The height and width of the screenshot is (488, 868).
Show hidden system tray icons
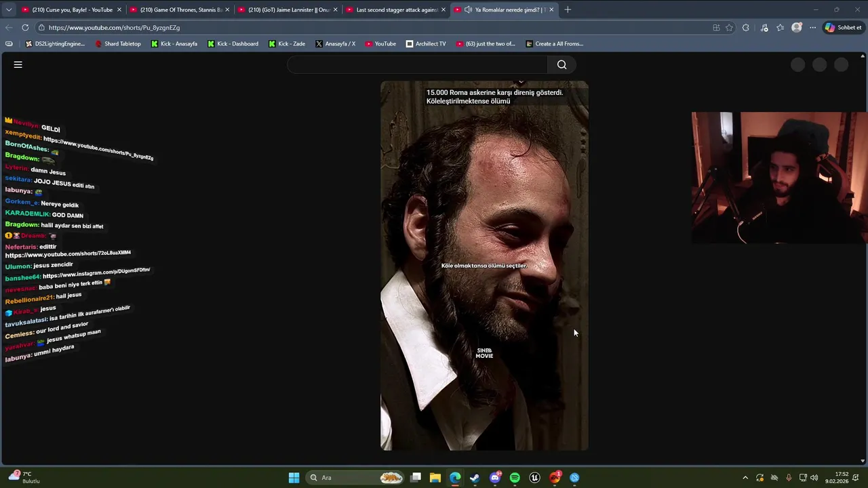pyautogui.click(x=745, y=478)
